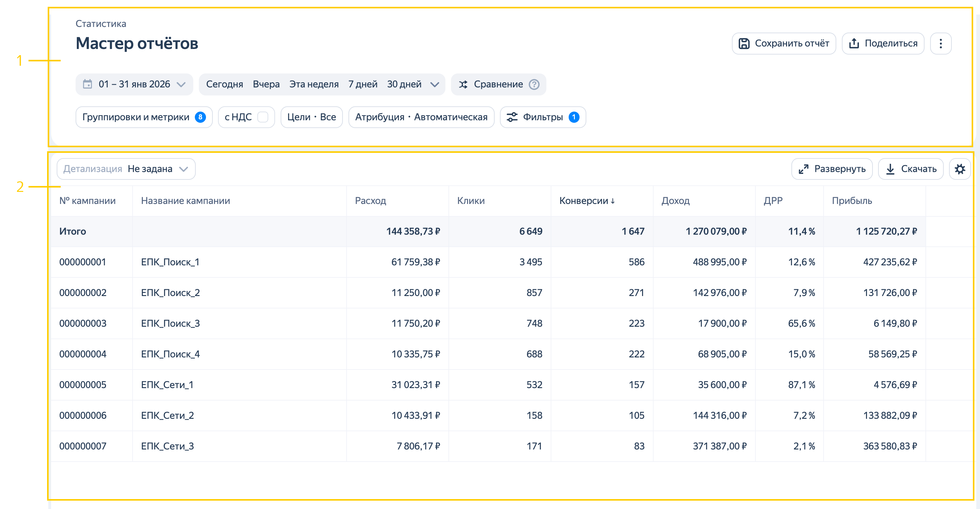980x509 pixels.
Task: Click the Скачать download arrow icon
Action: (890, 169)
